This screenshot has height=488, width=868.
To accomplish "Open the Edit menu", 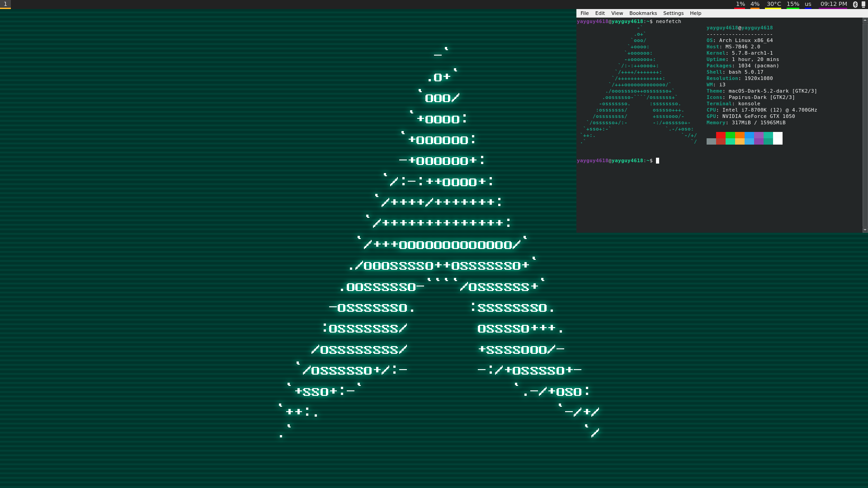I will (600, 13).
